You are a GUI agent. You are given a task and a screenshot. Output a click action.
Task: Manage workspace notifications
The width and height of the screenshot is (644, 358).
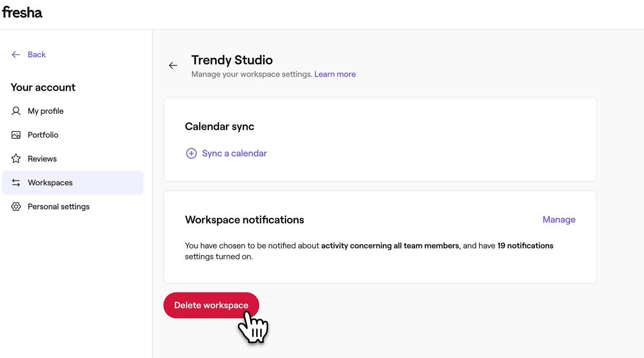coord(559,219)
